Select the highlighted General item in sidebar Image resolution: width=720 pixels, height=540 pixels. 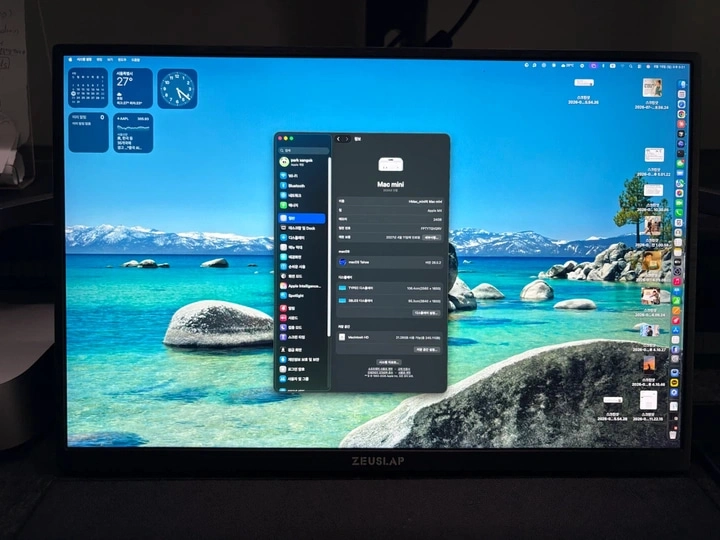302,219
